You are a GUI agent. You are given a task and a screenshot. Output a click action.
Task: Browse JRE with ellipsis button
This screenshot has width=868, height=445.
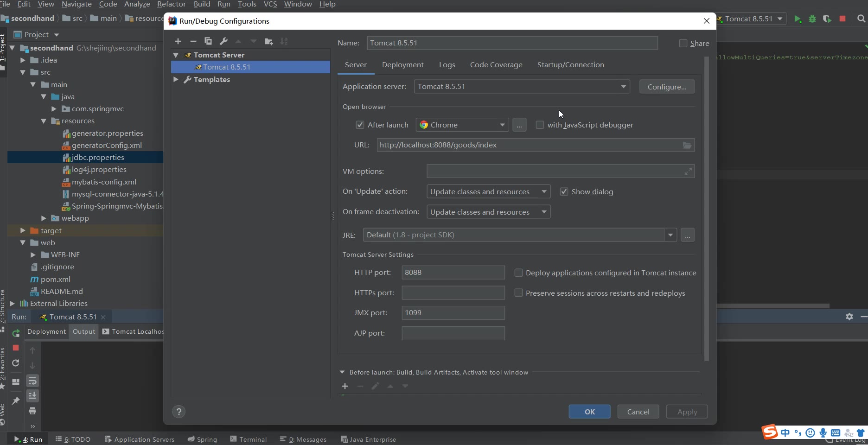point(688,235)
